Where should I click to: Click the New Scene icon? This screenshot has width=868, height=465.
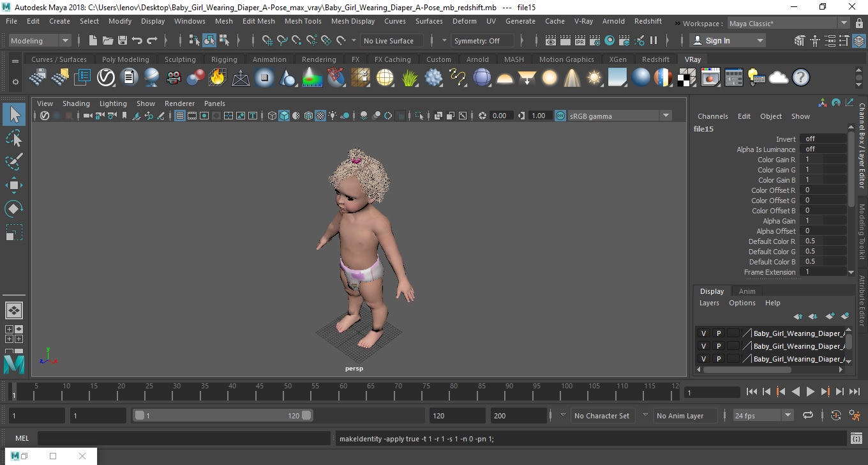tap(93, 40)
